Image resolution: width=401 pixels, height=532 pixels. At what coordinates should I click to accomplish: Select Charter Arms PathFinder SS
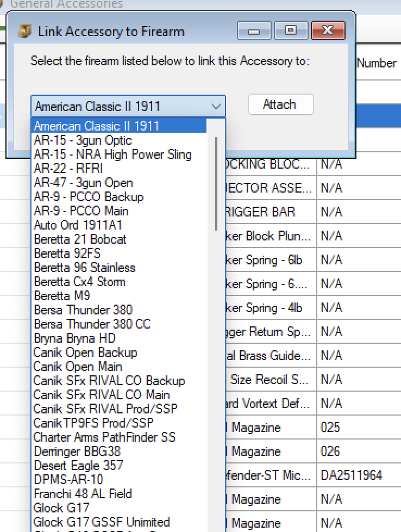119,437
